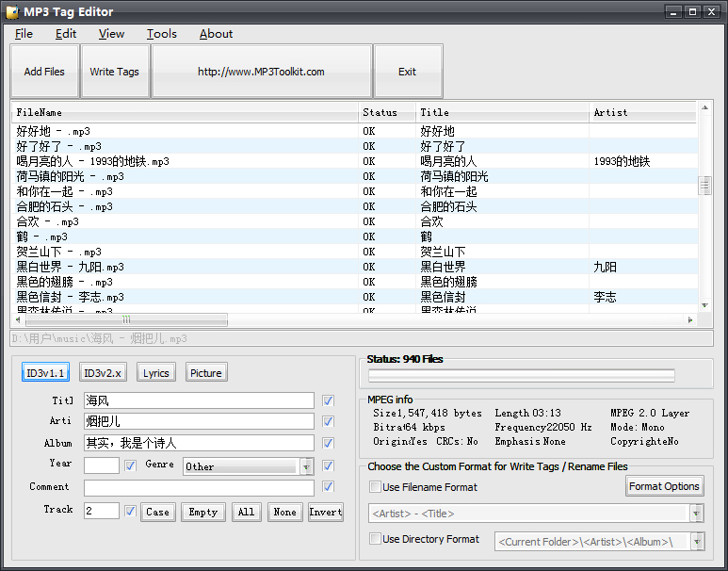The image size is (728, 571).
Task: Expand the directory format dropdown
Action: (x=697, y=542)
